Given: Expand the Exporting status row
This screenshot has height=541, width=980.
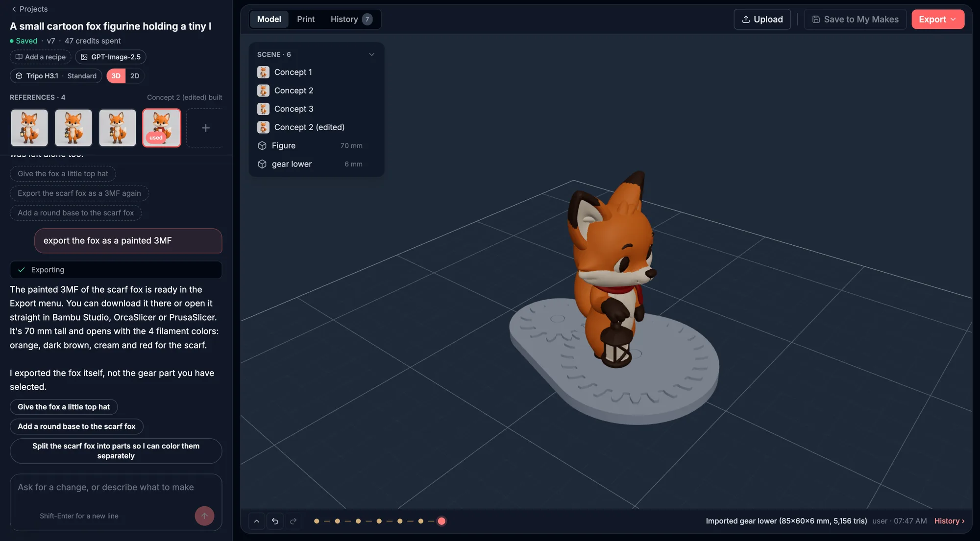Looking at the screenshot, I should (x=116, y=270).
